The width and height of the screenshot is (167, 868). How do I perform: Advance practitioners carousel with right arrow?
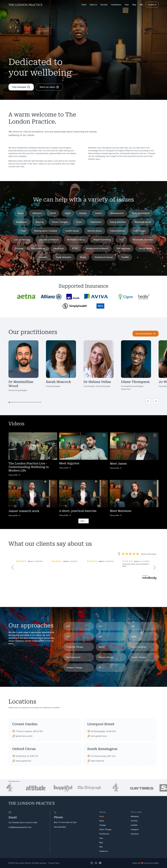tap(156, 401)
